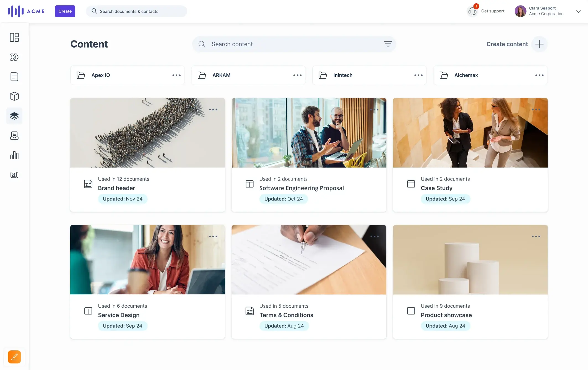This screenshot has width=588, height=370.
Task: Open notification bell with badge
Action: 472,11
